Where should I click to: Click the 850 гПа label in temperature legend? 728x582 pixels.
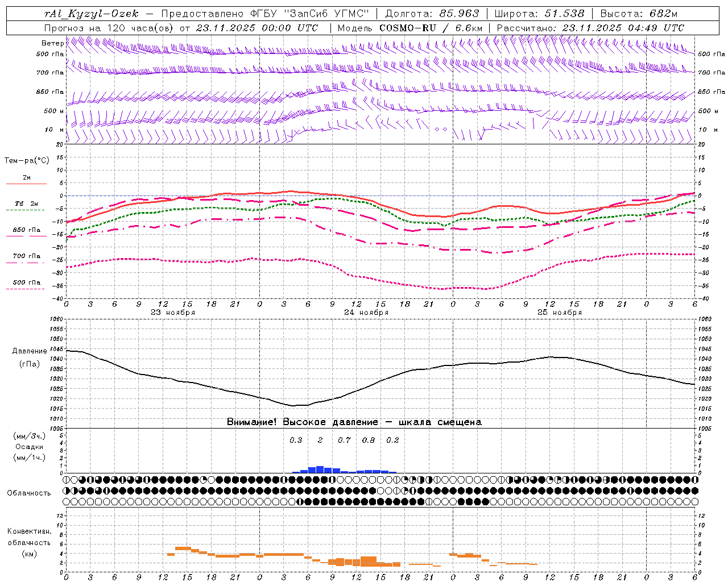(26, 230)
